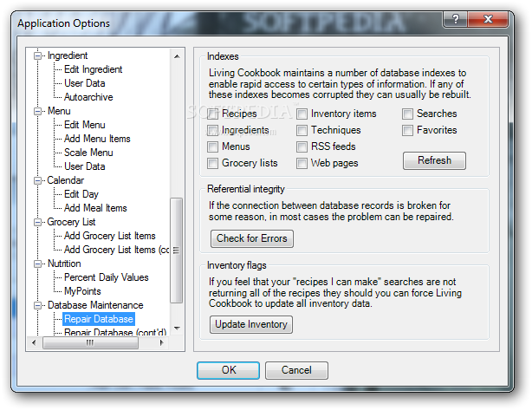Image resolution: width=532 pixels, height=410 pixels.
Task: Collapse the Nutrition tree node
Action: click(x=37, y=264)
